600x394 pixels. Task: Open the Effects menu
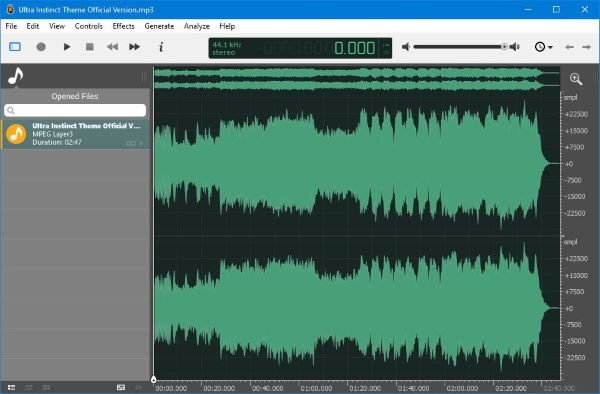[123, 26]
